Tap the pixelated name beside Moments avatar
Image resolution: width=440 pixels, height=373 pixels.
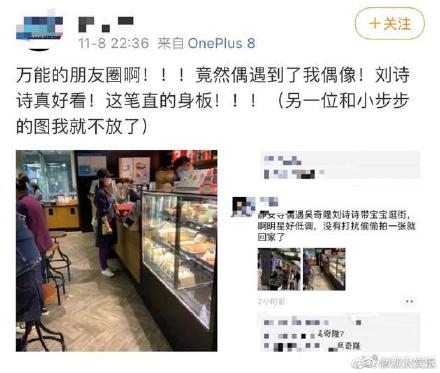(x=269, y=201)
